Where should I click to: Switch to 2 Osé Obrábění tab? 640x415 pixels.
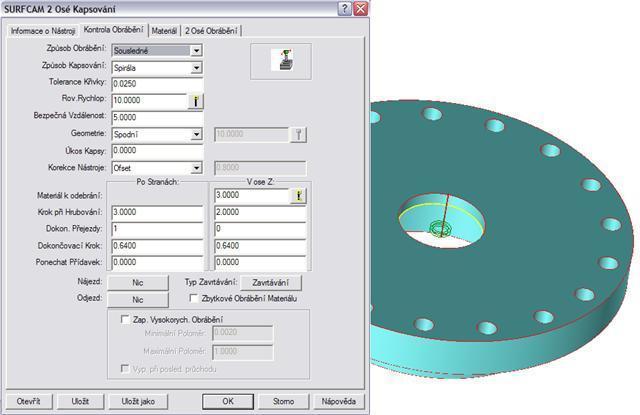pos(211,31)
